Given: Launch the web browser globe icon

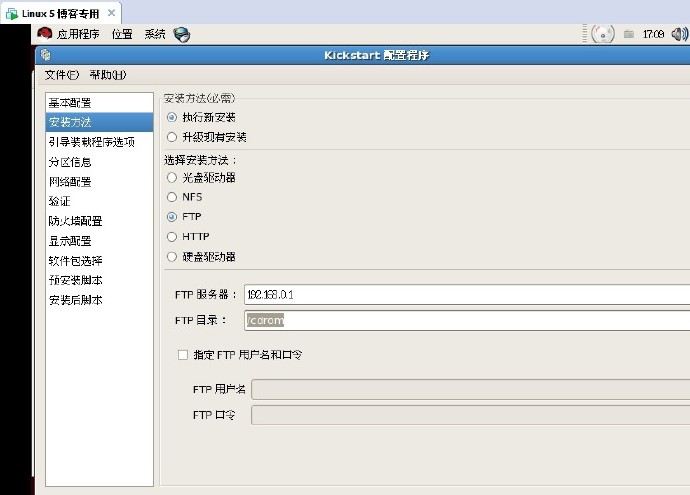Looking at the screenshot, I should (181, 34).
